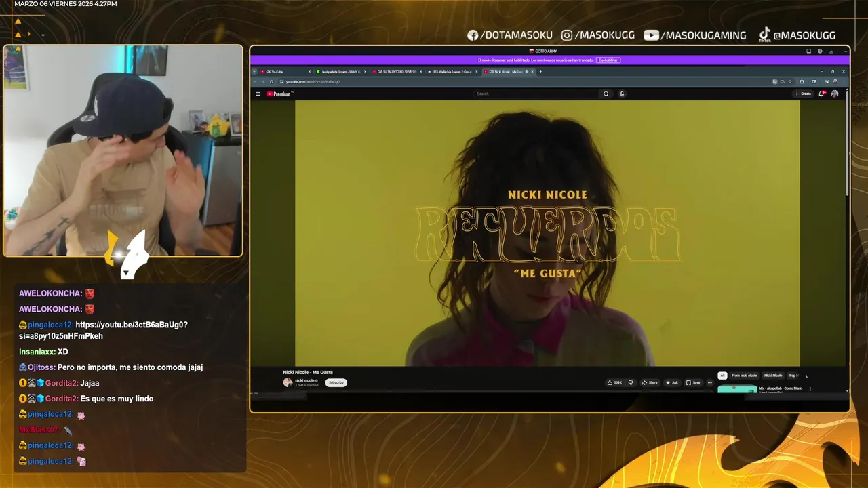
Task: Click the GOTTO ARMY window title
Action: [545, 51]
